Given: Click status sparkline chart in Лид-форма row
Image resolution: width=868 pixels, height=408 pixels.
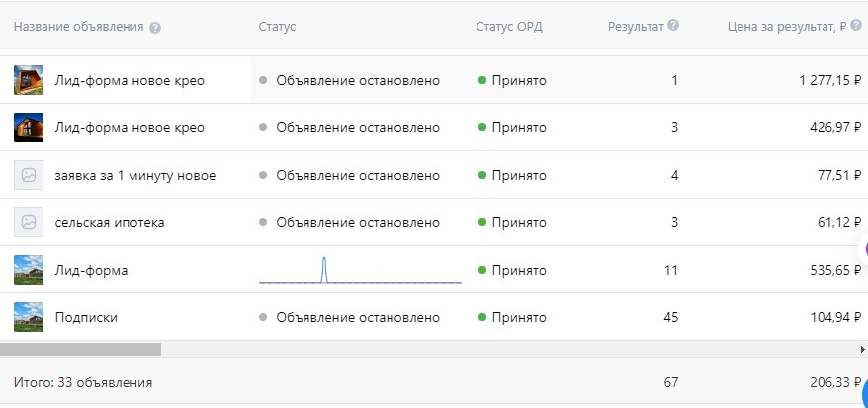Looking at the screenshot, I should pos(360,270).
